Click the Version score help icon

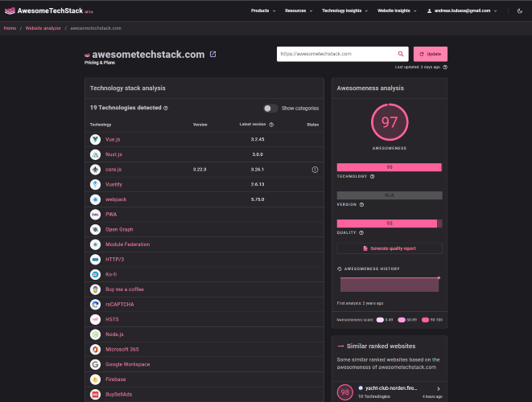(361, 205)
